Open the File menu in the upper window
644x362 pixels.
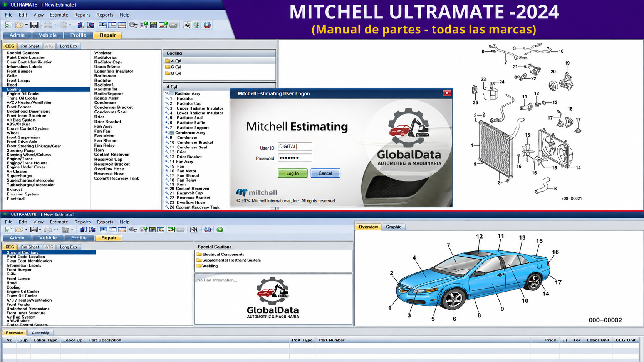[x=8, y=15]
